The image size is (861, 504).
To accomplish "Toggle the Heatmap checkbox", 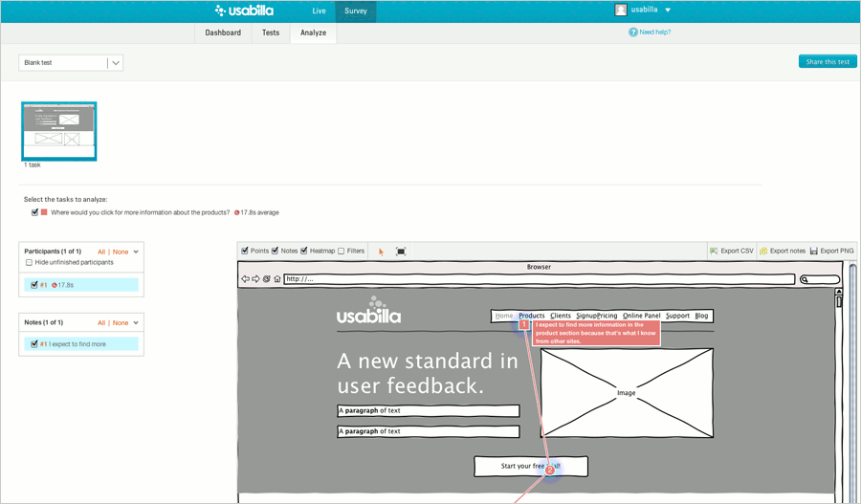I will coord(304,251).
